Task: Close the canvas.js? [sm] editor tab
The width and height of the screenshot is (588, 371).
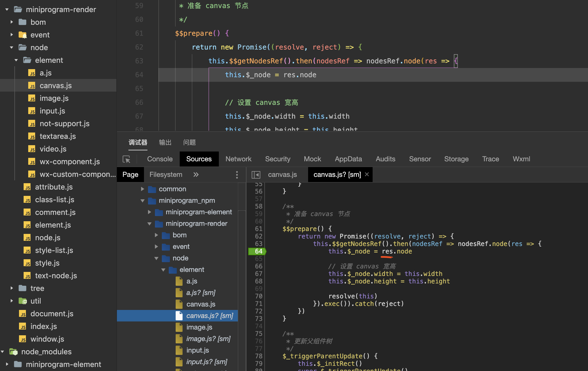Action: tap(367, 174)
